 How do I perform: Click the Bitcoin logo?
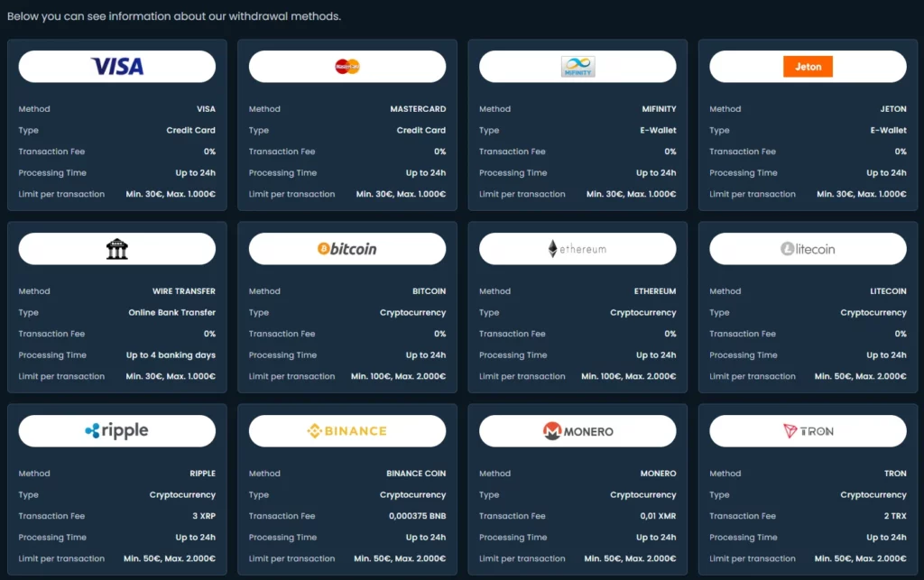coord(347,249)
